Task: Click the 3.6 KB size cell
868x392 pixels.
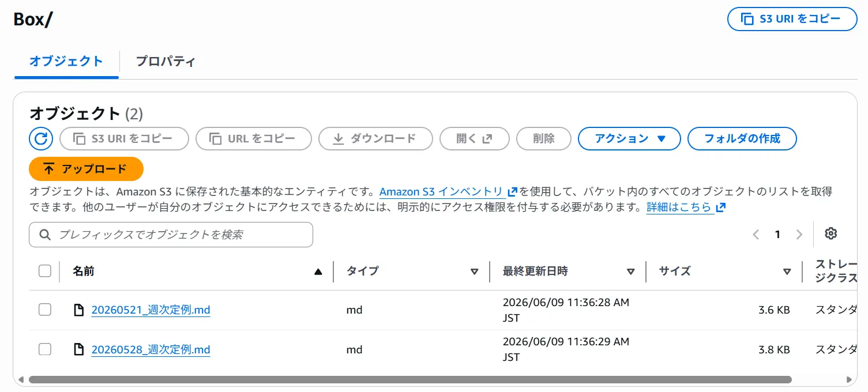Action: 774,310
